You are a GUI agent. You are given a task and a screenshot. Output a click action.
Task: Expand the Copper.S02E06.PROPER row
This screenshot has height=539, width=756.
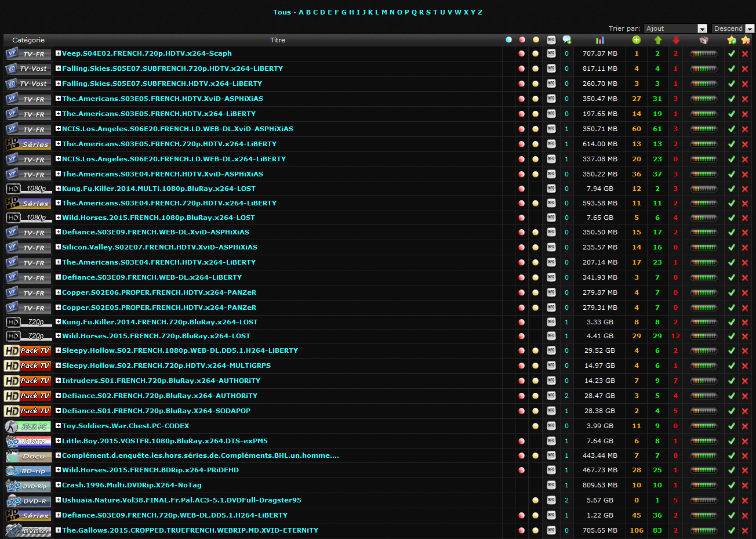coord(58,292)
